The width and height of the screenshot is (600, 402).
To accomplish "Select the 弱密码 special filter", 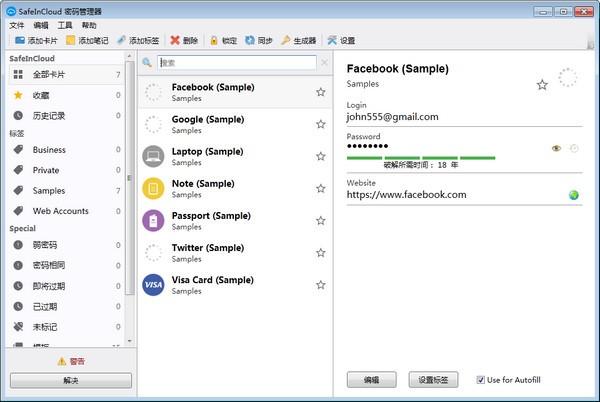I will (x=65, y=245).
